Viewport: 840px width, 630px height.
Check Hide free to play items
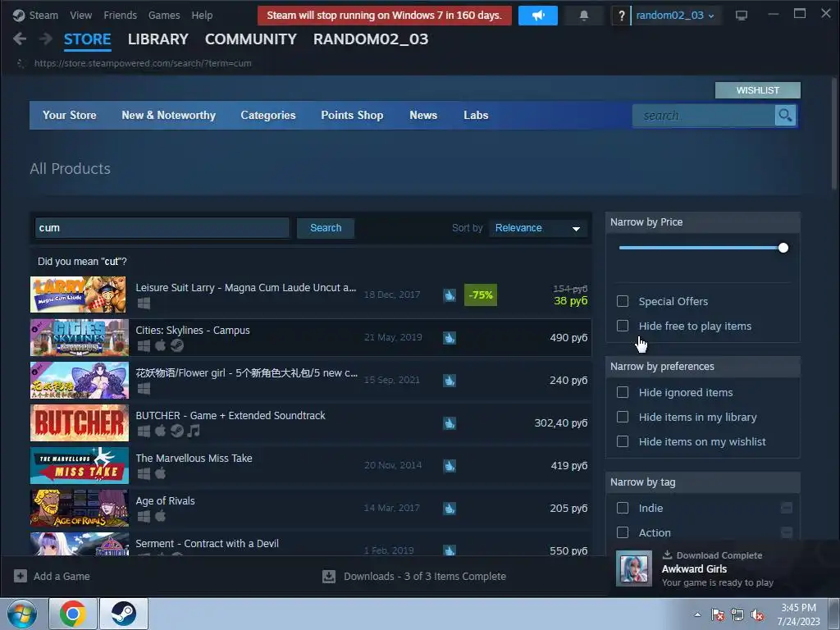click(623, 326)
